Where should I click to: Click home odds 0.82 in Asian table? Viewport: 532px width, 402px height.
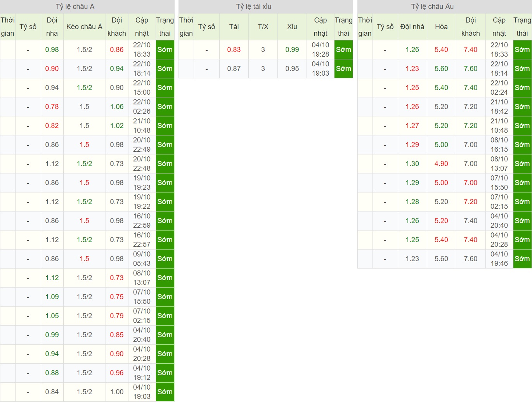[52, 126]
